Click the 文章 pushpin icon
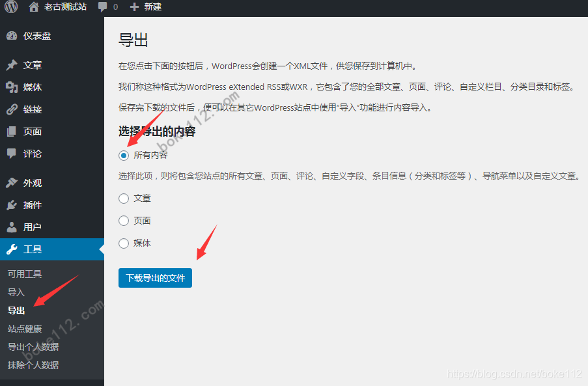This screenshot has height=386, width=588. point(12,65)
